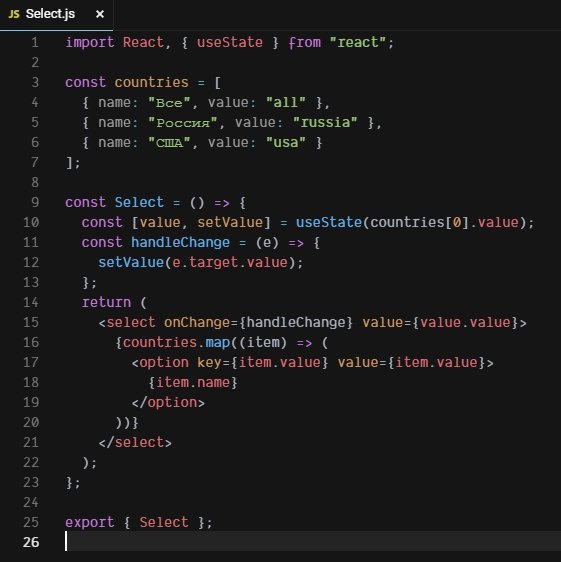The width and height of the screenshot is (561, 562).
Task: Click the string "Россия" on line 5
Action: point(183,123)
